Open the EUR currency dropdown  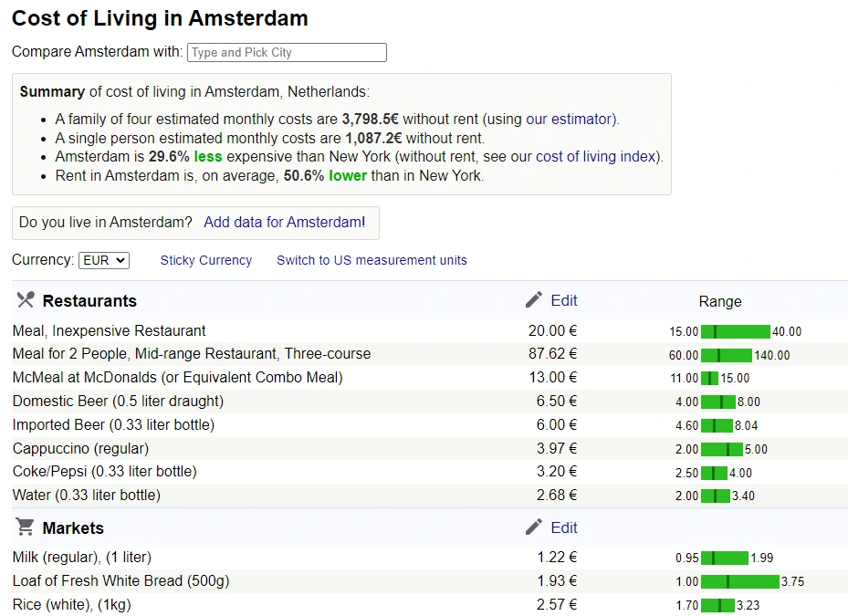click(104, 260)
